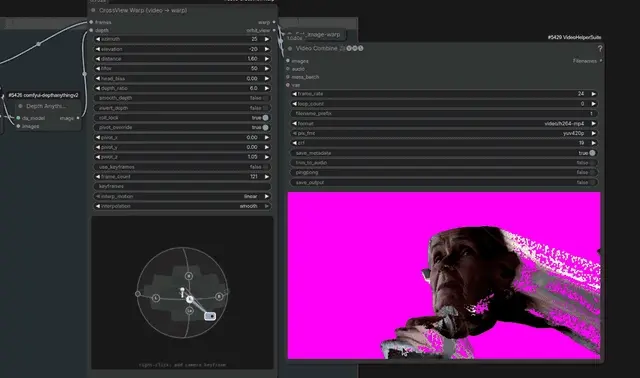Decrease elevation with left arrow

tap(98, 49)
